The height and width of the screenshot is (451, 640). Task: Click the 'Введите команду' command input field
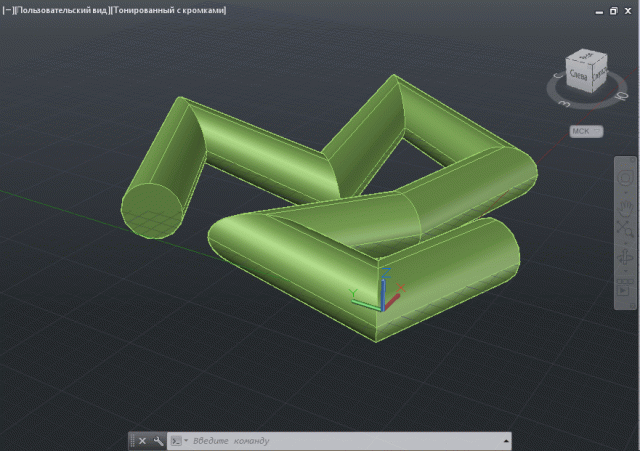(x=340, y=440)
